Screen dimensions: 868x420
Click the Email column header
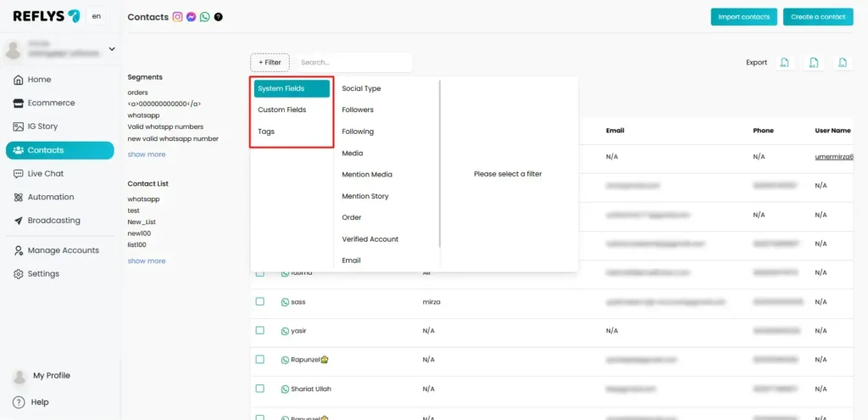(x=615, y=131)
